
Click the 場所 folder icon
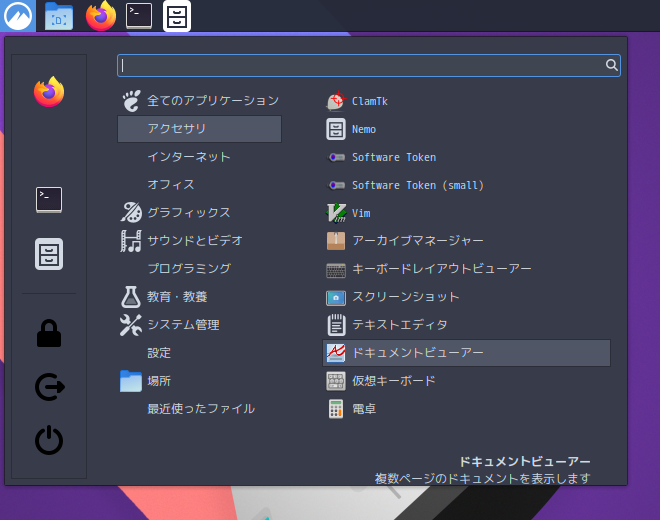tap(131, 381)
